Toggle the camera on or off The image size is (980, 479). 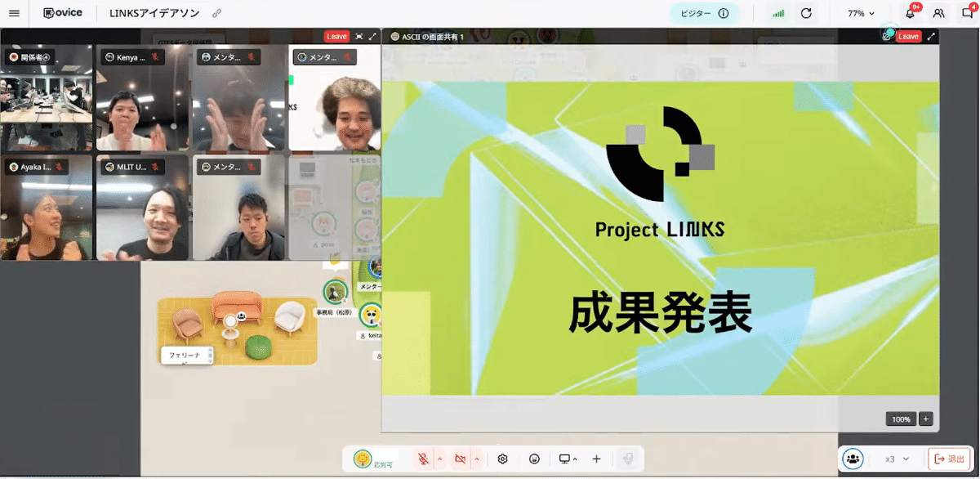[460, 459]
